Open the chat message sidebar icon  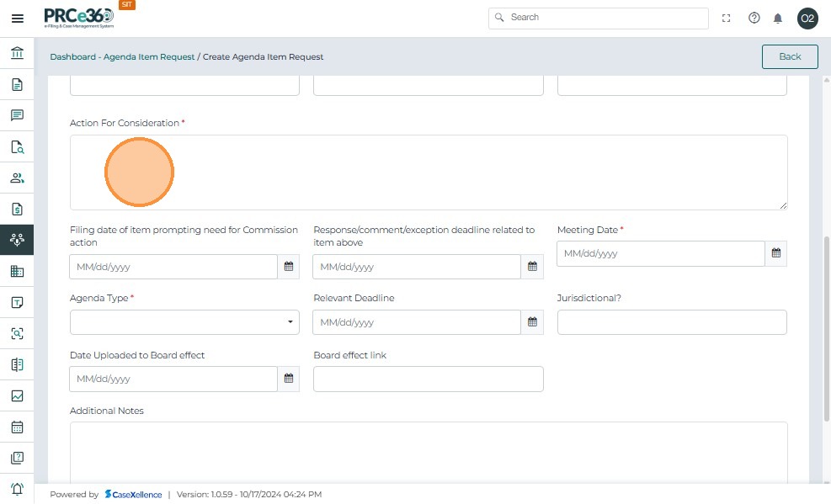[x=17, y=116]
